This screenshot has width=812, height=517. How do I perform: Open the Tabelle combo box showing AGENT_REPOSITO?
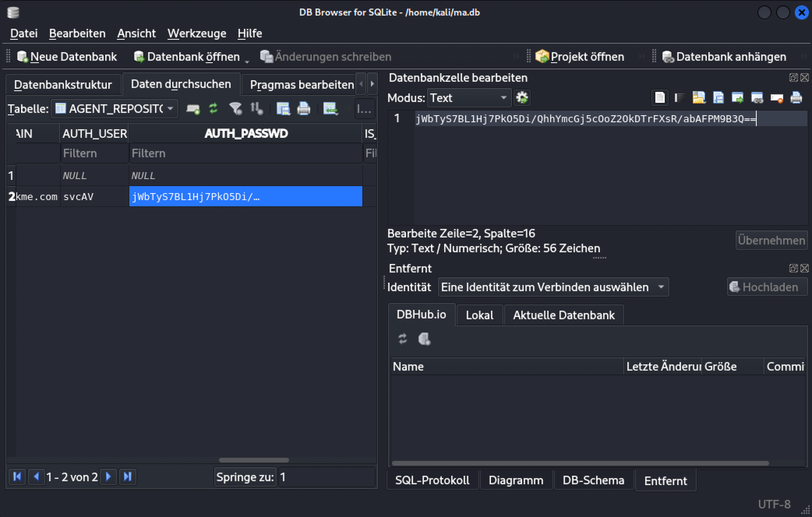click(x=115, y=109)
